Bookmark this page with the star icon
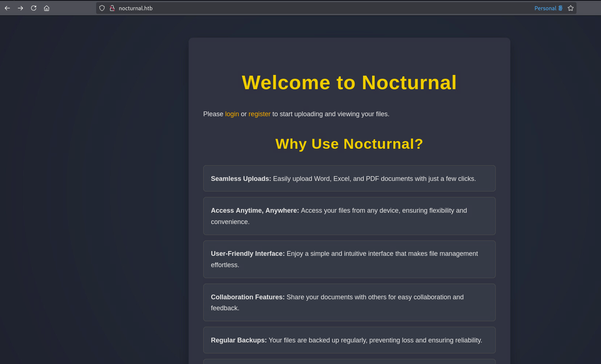This screenshot has height=364, width=601. pyautogui.click(x=571, y=8)
